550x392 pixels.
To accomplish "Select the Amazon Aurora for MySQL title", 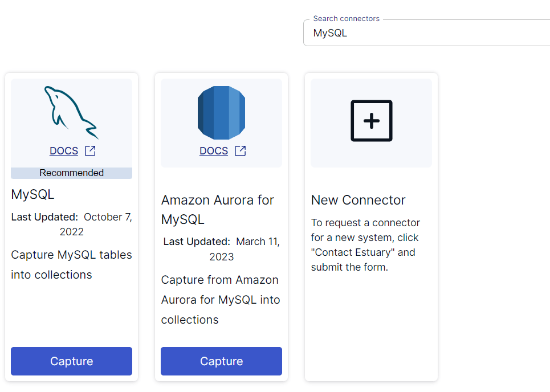I will [217, 210].
